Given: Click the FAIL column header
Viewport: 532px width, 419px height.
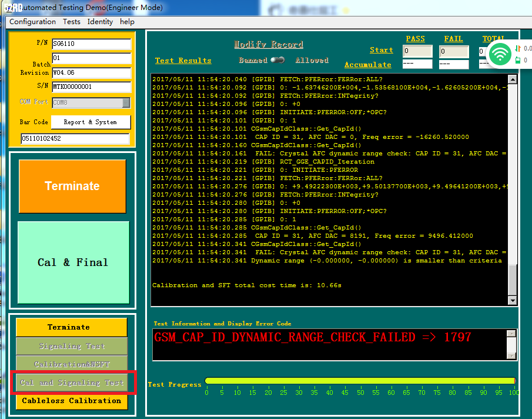Looking at the screenshot, I should (454, 39).
